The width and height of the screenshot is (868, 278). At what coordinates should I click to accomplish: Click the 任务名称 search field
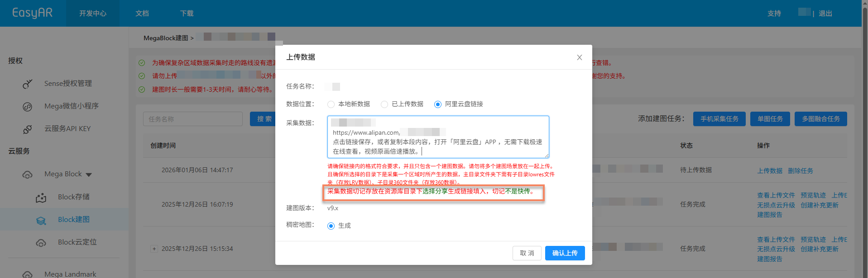(x=193, y=119)
